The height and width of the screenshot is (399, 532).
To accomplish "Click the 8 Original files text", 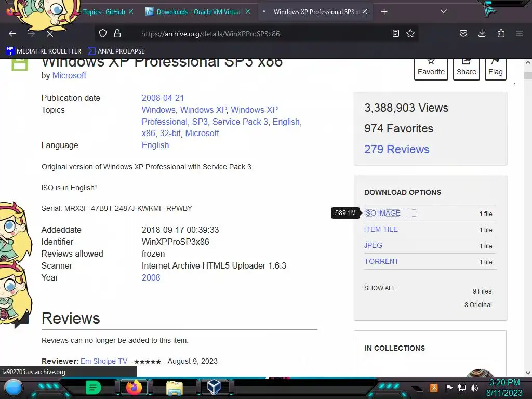I will (x=478, y=304).
